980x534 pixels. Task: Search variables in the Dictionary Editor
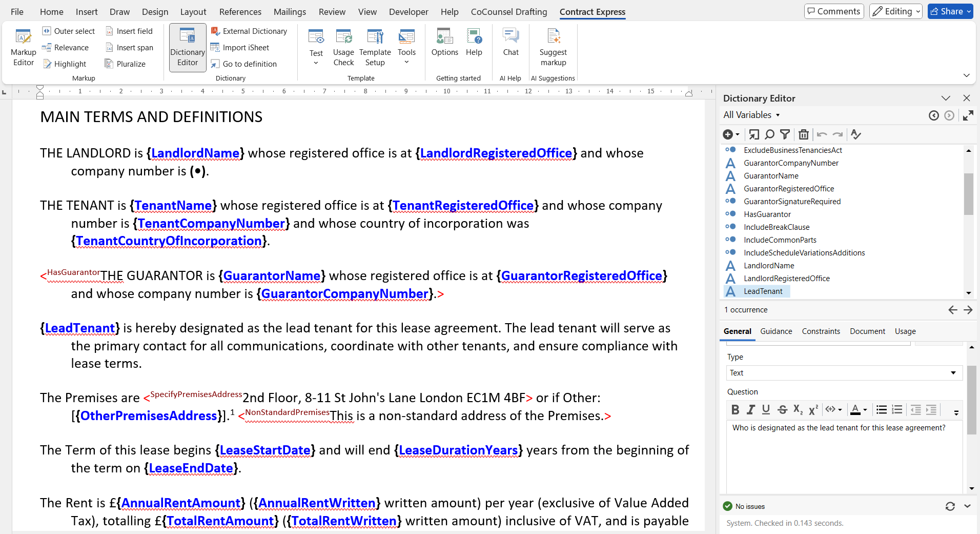click(x=769, y=134)
